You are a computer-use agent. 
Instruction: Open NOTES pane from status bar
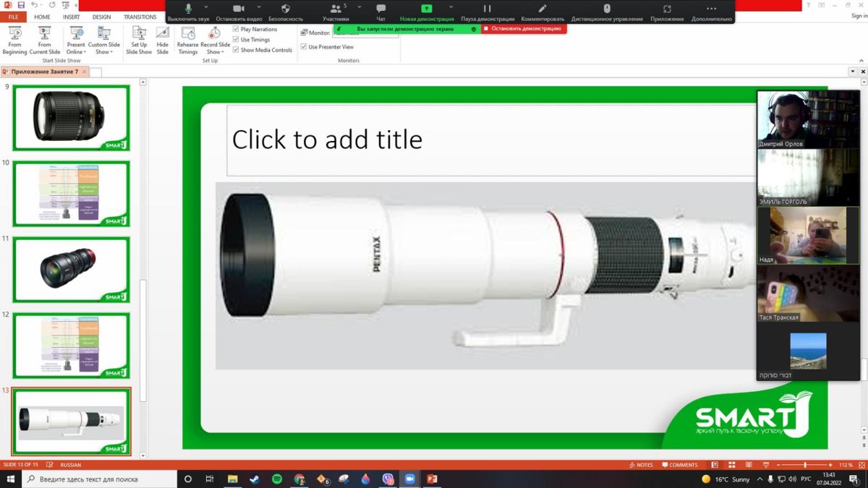pyautogui.click(x=640, y=465)
